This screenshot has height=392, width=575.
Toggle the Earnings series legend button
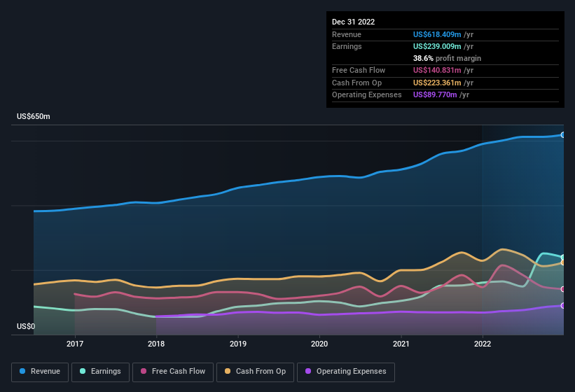pyautogui.click(x=100, y=372)
